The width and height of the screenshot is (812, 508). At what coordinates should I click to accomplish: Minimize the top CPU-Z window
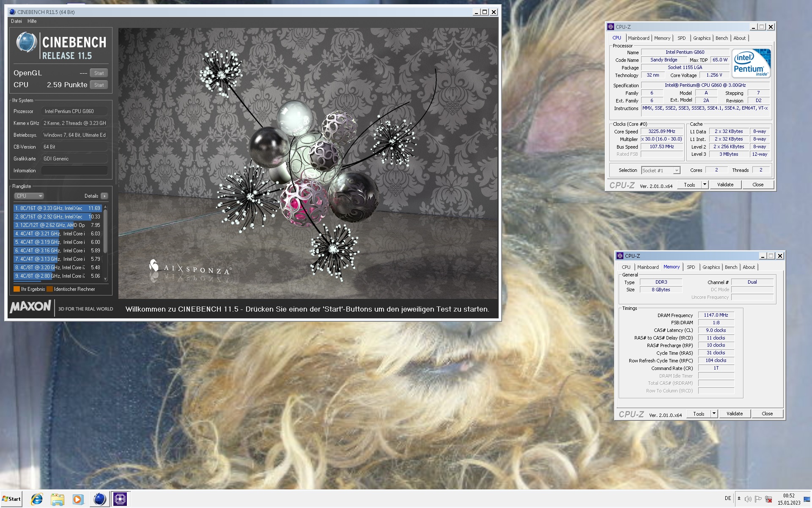[x=753, y=27]
